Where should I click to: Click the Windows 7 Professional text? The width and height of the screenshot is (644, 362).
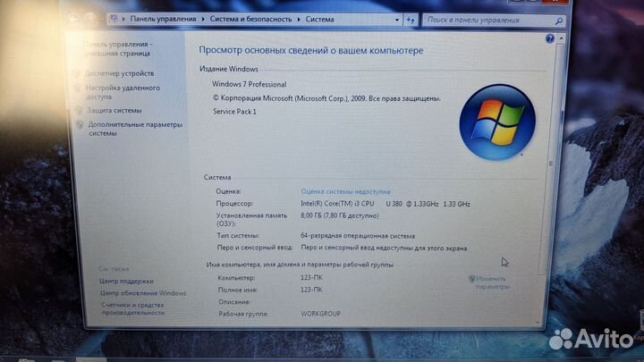coord(249,84)
